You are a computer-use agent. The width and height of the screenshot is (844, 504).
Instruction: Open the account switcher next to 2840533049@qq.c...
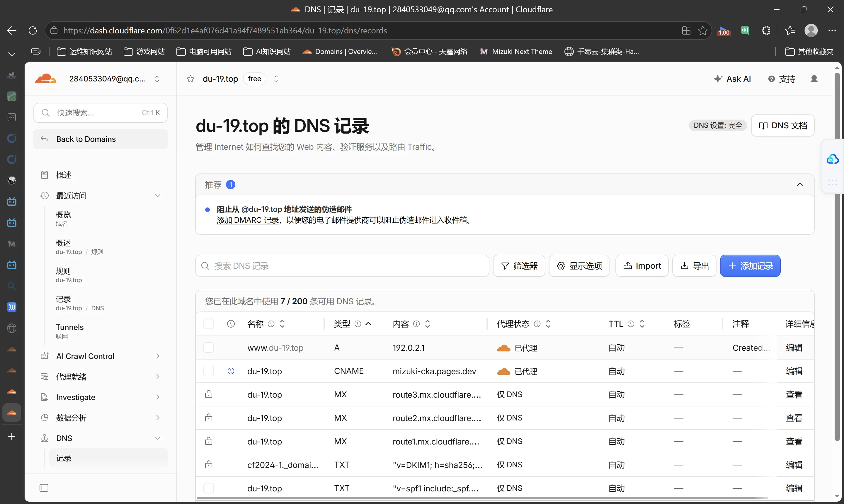[157, 79]
